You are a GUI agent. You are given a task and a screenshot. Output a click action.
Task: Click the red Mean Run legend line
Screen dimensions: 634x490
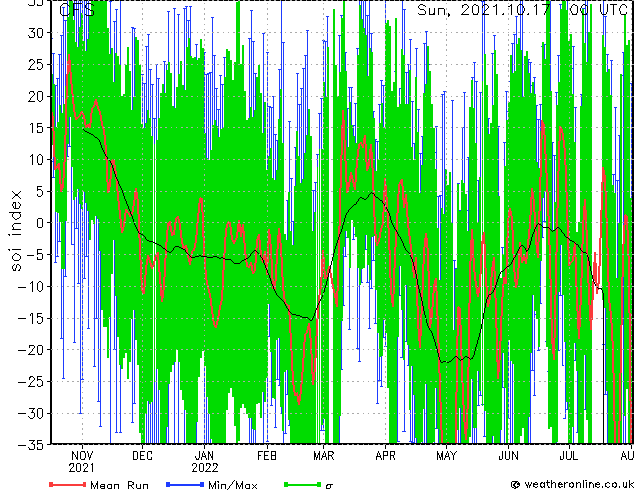click(x=68, y=484)
